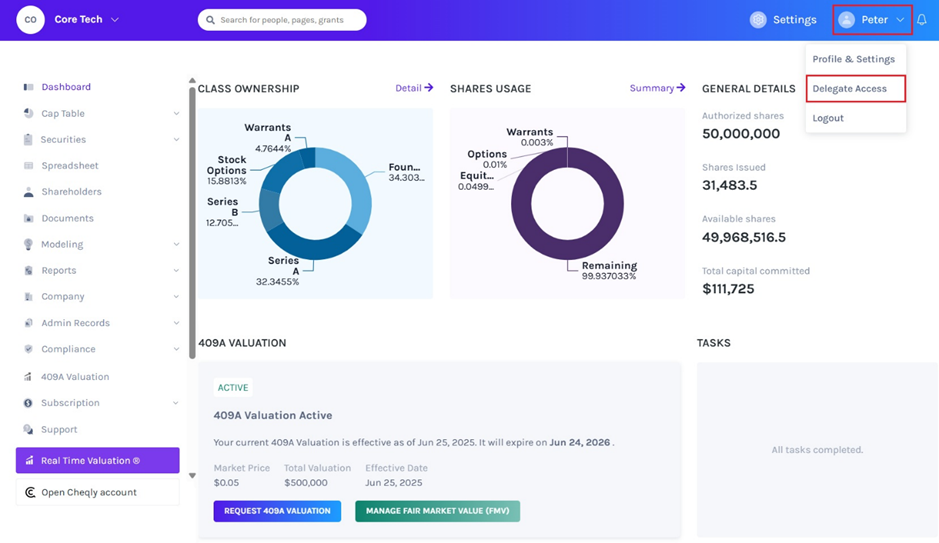Click the Shareholders person icon in sidebar
The height and width of the screenshot is (543, 939).
click(x=28, y=192)
